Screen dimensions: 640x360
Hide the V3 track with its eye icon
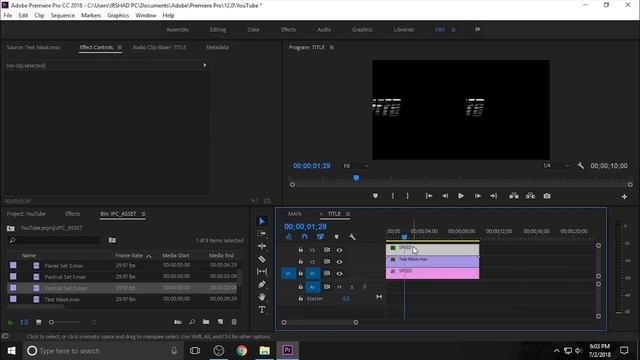pyautogui.click(x=339, y=250)
